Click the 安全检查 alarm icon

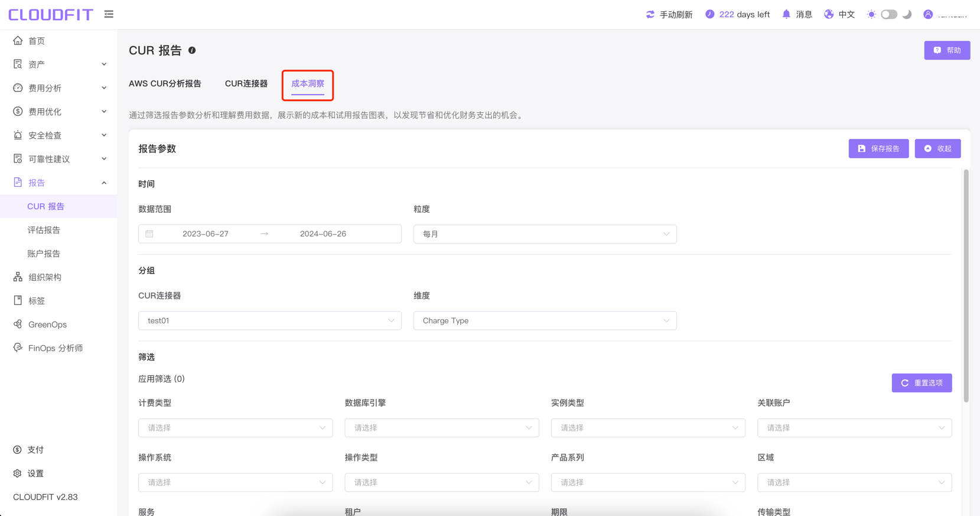point(18,135)
